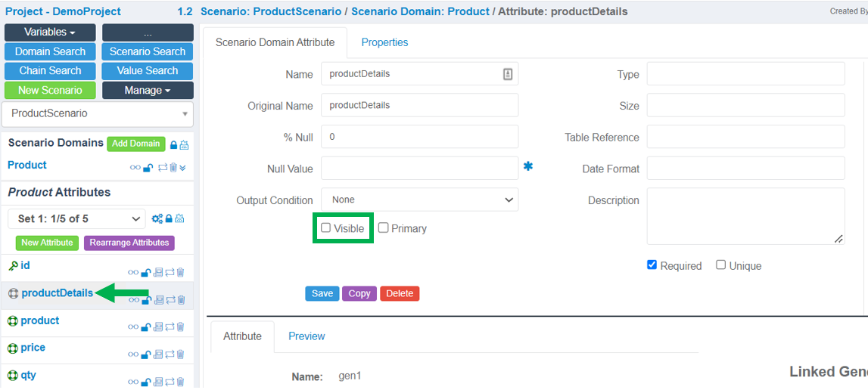
Task: Click the cake-shaped icon beside Set 1 dropdown
Action: (x=180, y=218)
